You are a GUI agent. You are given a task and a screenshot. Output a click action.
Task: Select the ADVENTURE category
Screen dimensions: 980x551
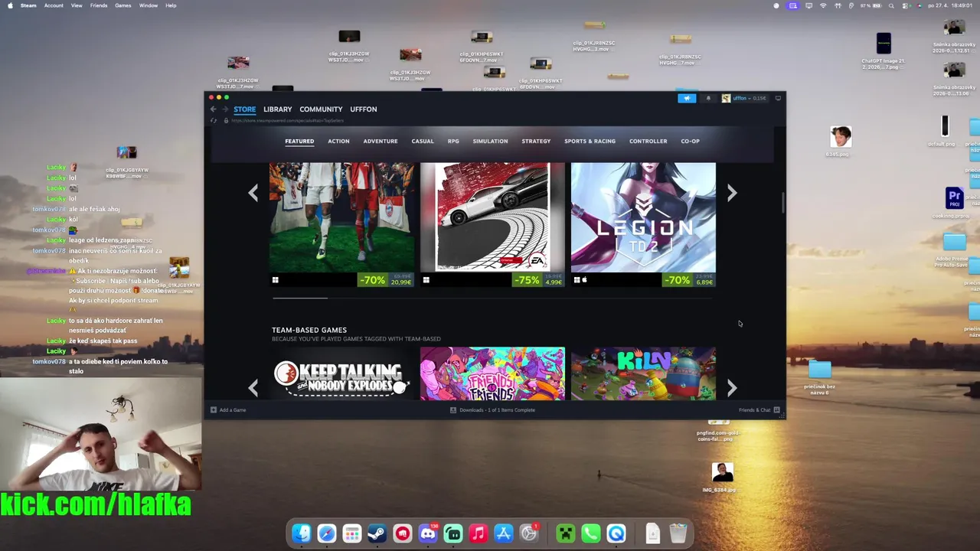click(x=380, y=141)
